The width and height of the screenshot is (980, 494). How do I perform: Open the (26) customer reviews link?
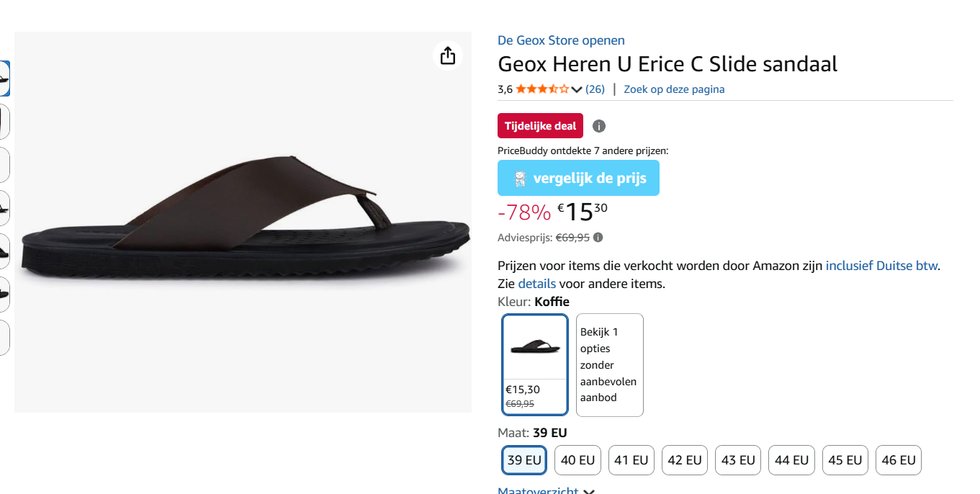[x=595, y=89]
